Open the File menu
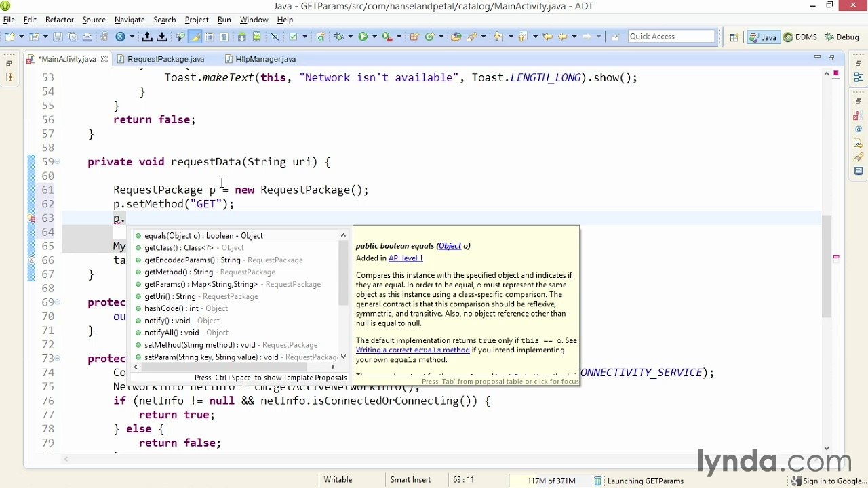868x488 pixels. [x=9, y=20]
